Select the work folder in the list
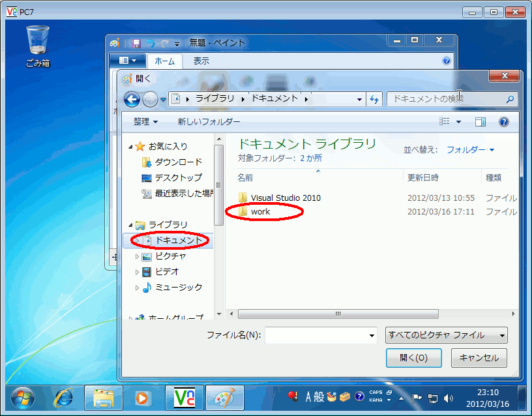532x416 pixels. click(x=260, y=212)
